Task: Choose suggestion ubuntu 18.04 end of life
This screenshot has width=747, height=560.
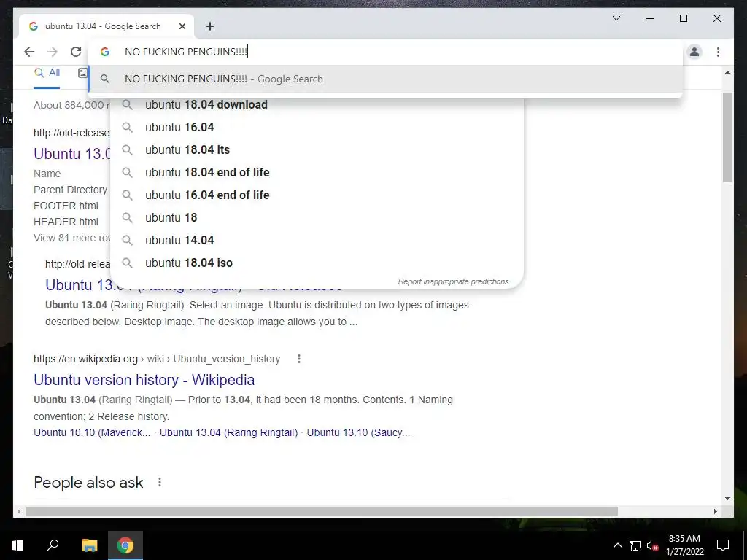Action: 317,172
